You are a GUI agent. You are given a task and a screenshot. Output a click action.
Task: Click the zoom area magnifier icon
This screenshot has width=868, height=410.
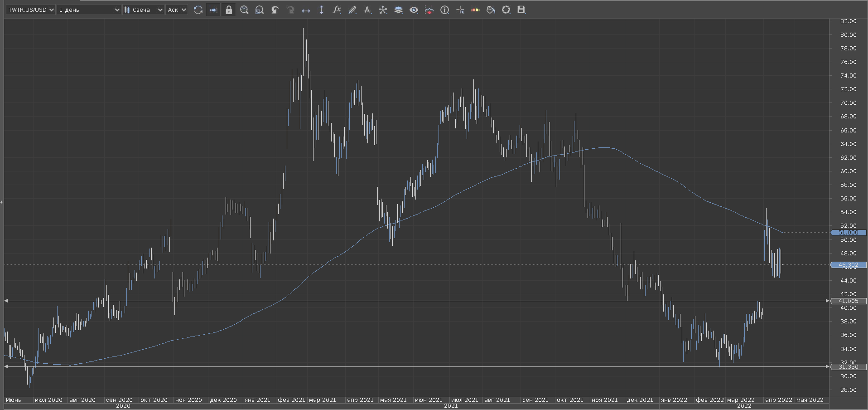(x=260, y=10)
